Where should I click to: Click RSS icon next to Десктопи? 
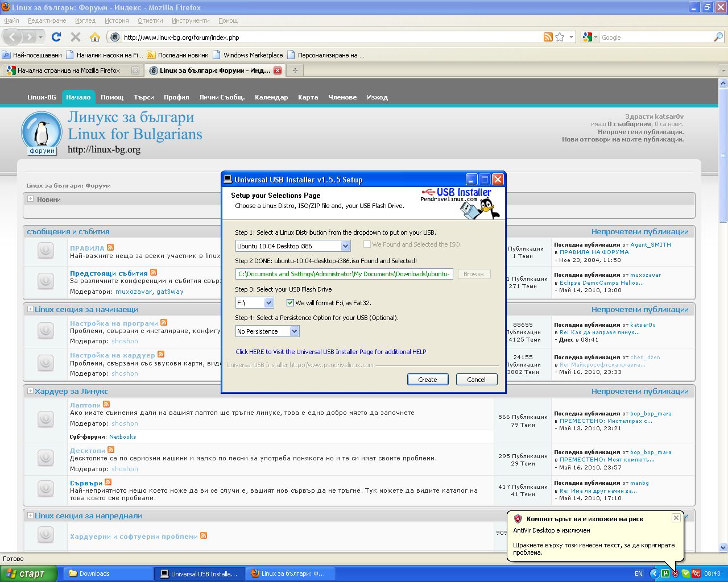tap(111, 450)
